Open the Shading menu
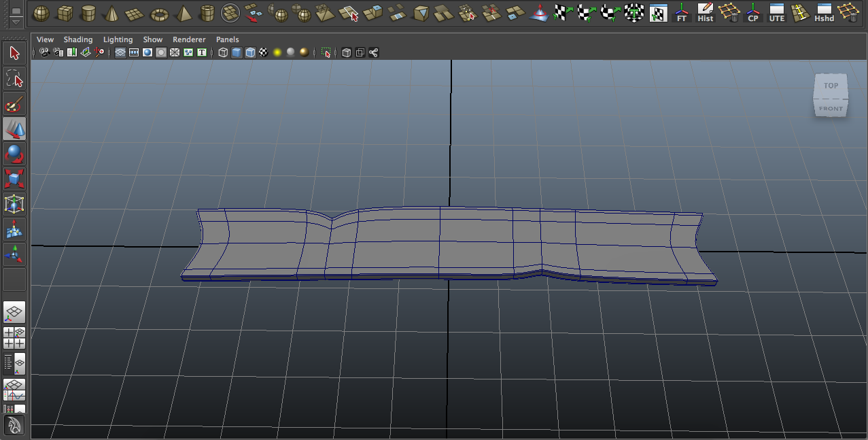Image resolution: width=868 pixels, height=440 pixels. (x=77, y=39)
